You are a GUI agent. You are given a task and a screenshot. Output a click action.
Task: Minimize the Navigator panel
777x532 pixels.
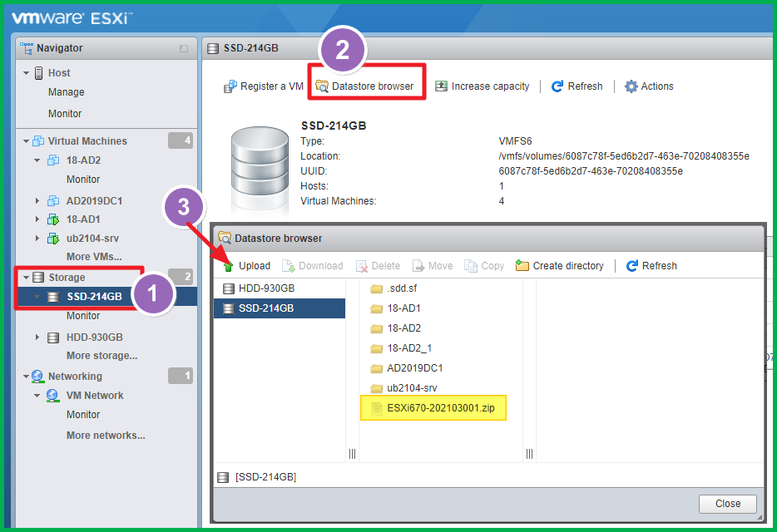184,48
